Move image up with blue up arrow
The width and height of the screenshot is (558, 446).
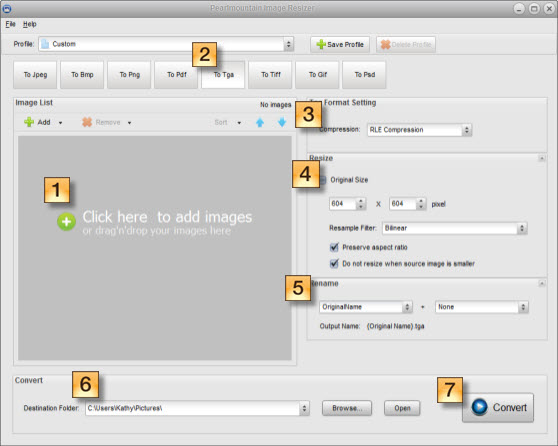click(x=260, y=122)
